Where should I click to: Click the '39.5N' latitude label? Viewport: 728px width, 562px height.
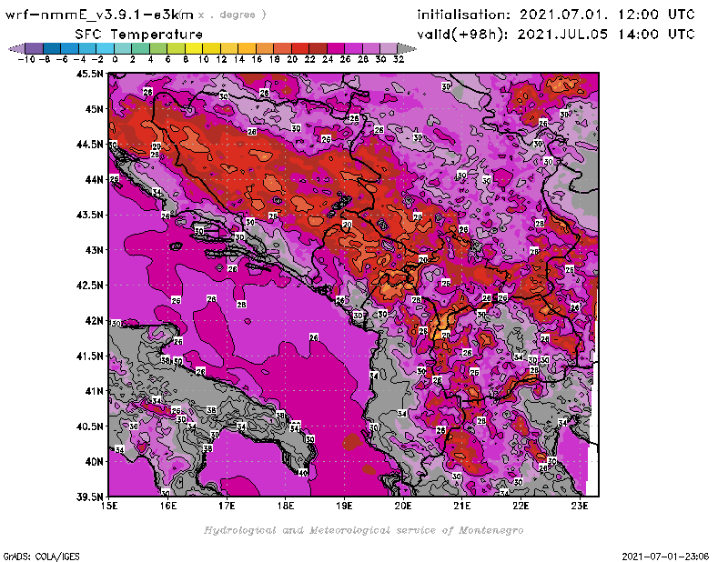tap(89, 497)
